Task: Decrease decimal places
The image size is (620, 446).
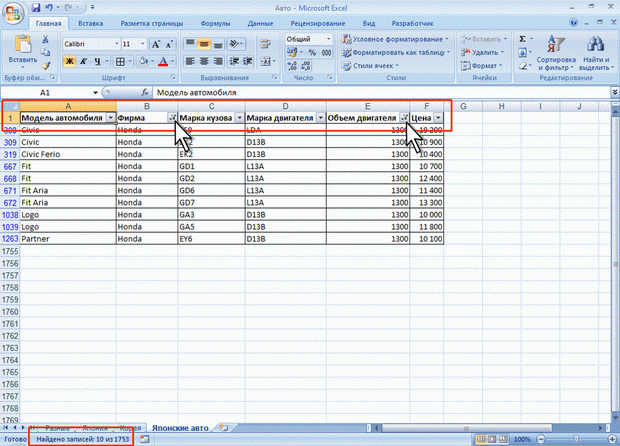Action: [x=306, y=66]
